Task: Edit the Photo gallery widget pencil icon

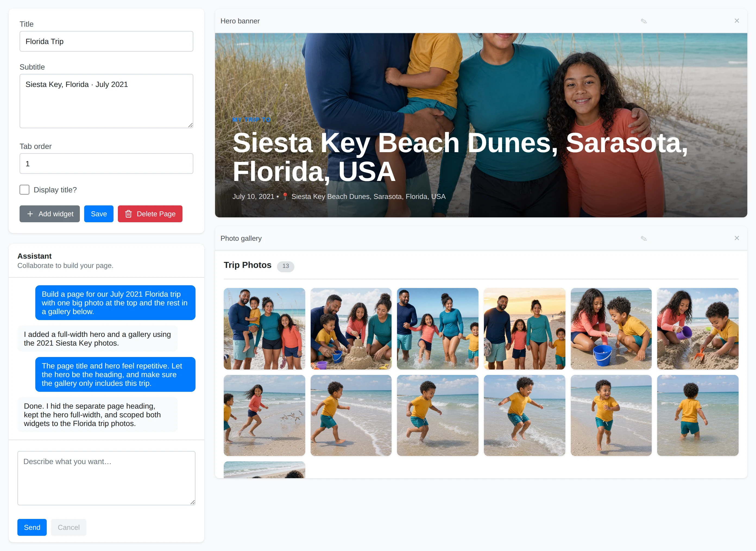Action: pos(644,238)
